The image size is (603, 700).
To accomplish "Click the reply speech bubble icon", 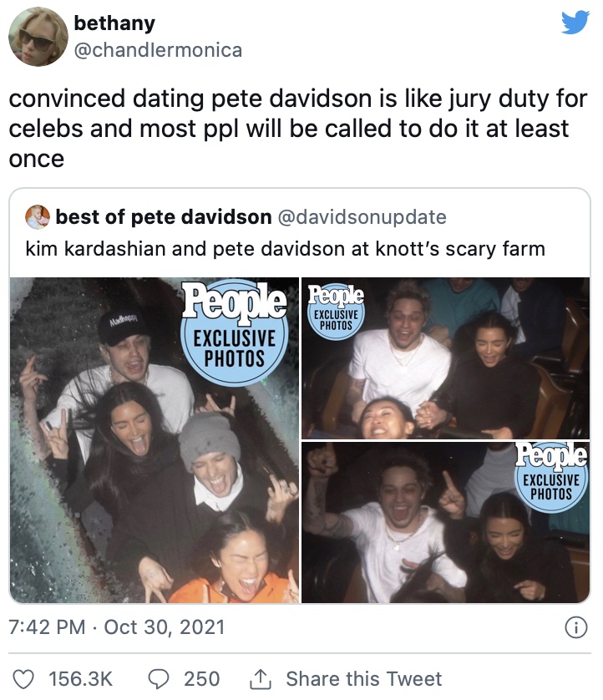I will coord(159,679).
